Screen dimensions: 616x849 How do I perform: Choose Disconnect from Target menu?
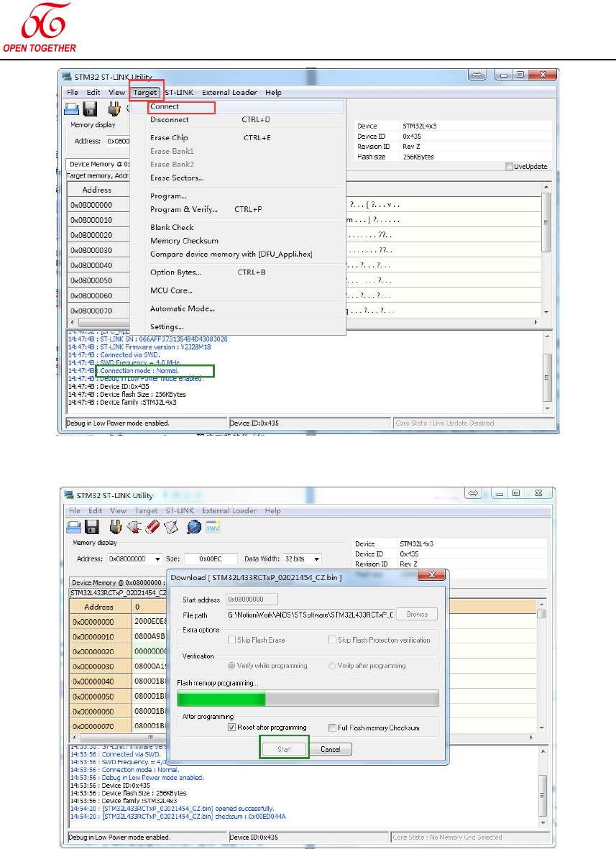click(x=247, y=119)
